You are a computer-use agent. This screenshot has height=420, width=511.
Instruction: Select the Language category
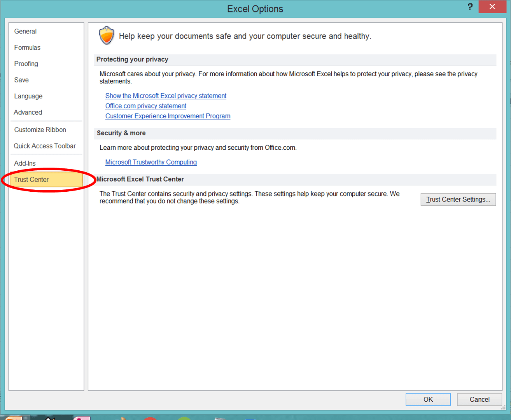tap(46, 96)
